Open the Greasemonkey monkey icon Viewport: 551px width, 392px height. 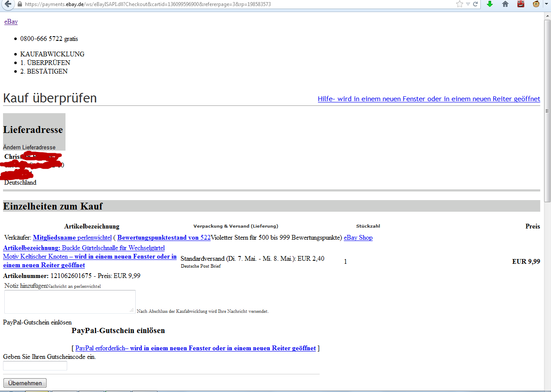tap(536, 4)
